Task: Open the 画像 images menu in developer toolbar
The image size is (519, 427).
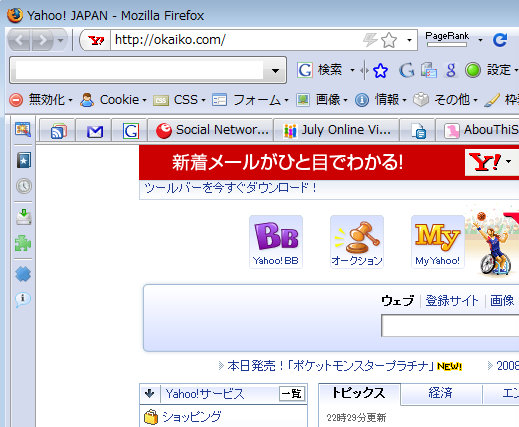Action: click(x=322, y=100)
